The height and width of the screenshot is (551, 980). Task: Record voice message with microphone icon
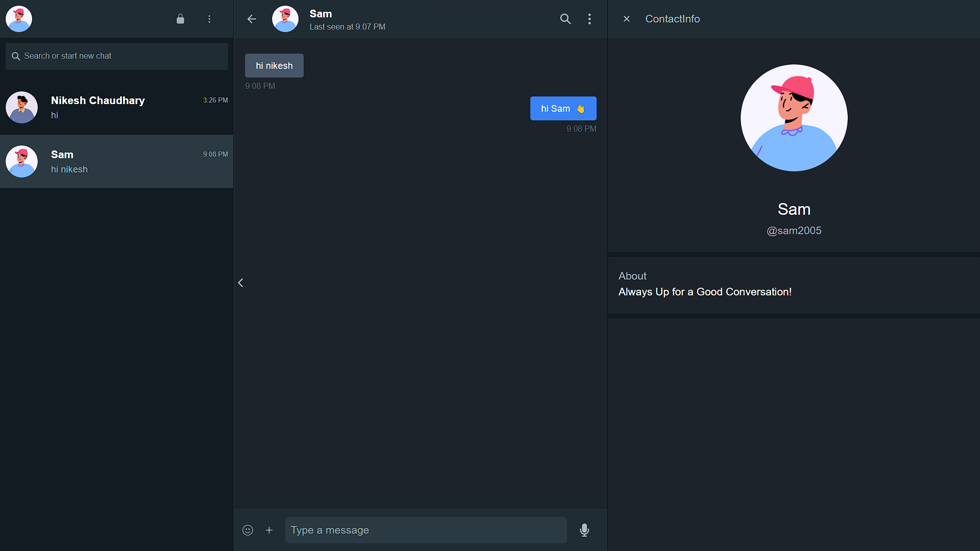pyautogui.click(x=584, y=530)
